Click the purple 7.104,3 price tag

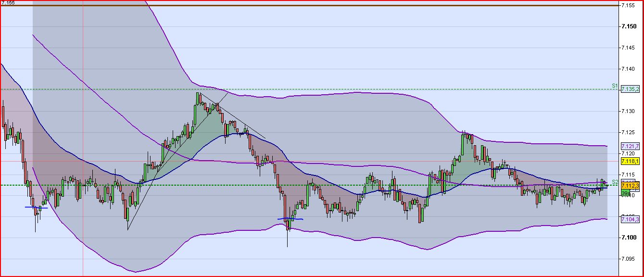pos(630,219)
